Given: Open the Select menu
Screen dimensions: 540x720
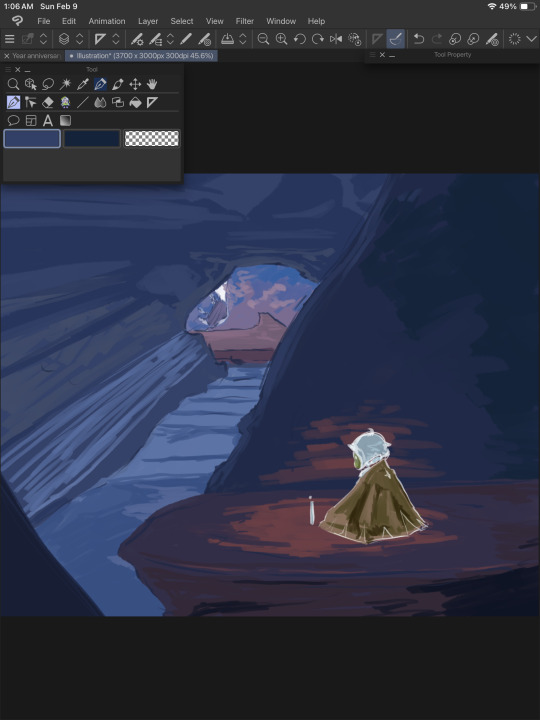Looking at the screenshot, I should 182,21.
